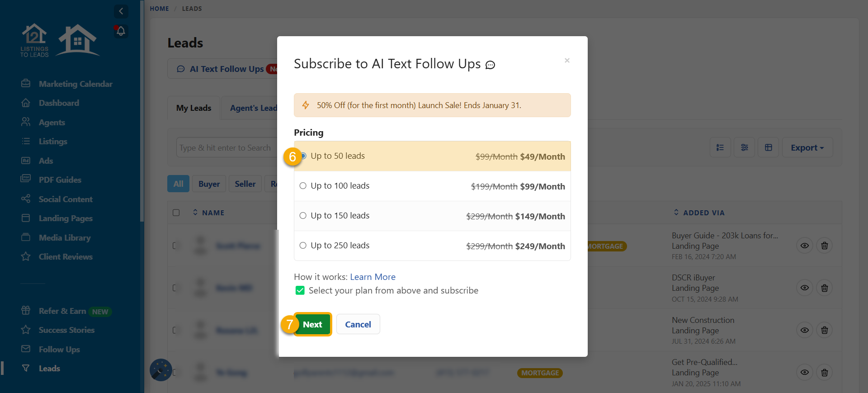This screenshot has height=393, width=868.
Task: Sort leads by the NAME column
Action: pyautogui.click(x=195, y=213)
